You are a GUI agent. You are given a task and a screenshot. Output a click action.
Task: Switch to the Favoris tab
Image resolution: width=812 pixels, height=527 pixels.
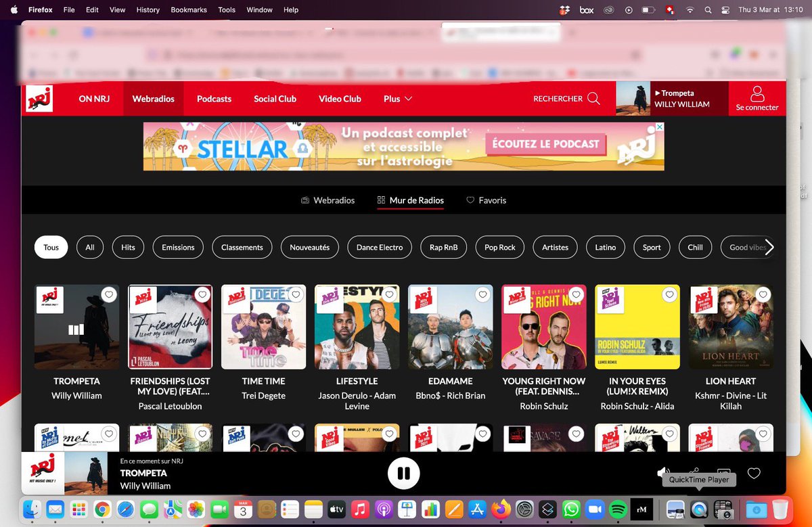486,200
